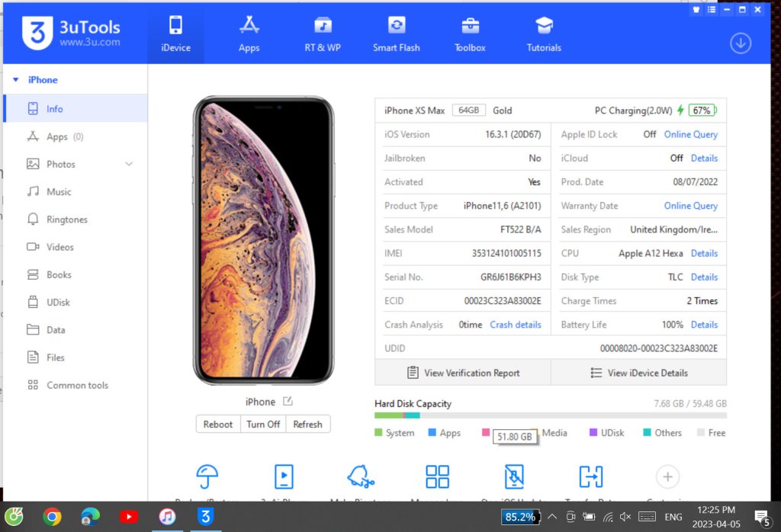Edit the iPhone device name icon
This screenshot has width=781, height=532.
288,401
